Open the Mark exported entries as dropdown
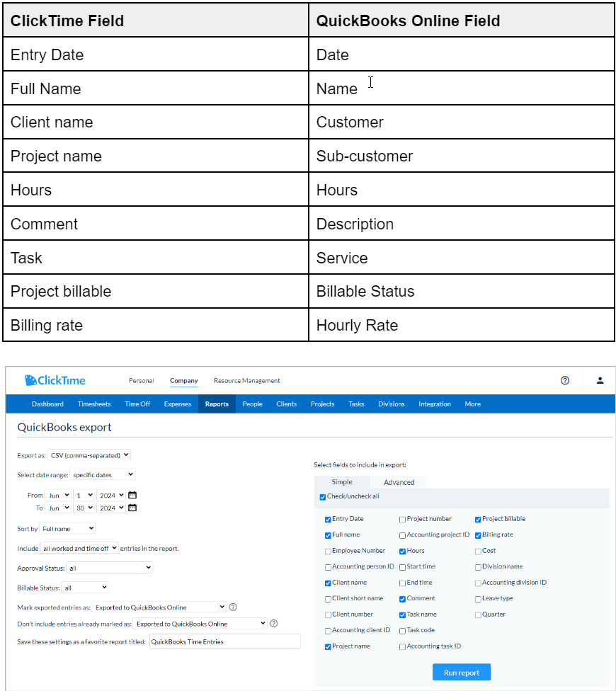The image size is (616, 691). pyautogui.click(x=159, y=607)
